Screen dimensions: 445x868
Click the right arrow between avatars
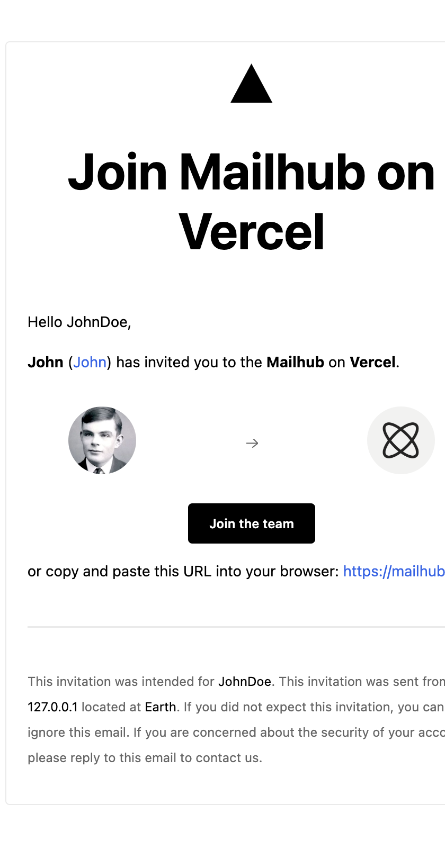pyautogui.click(x=252, y=443)
